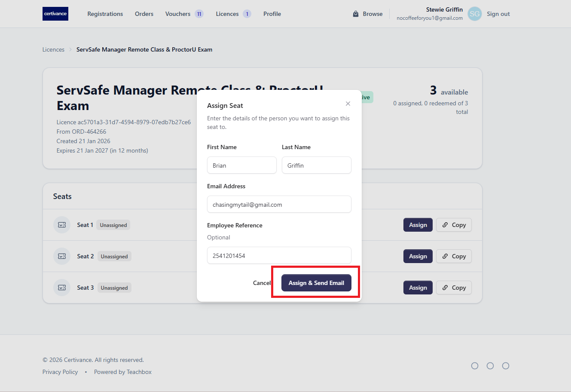This screenshot has height=392, width=571.
Task: Click the Browse link in header
Action: click(x=373, y=14)
